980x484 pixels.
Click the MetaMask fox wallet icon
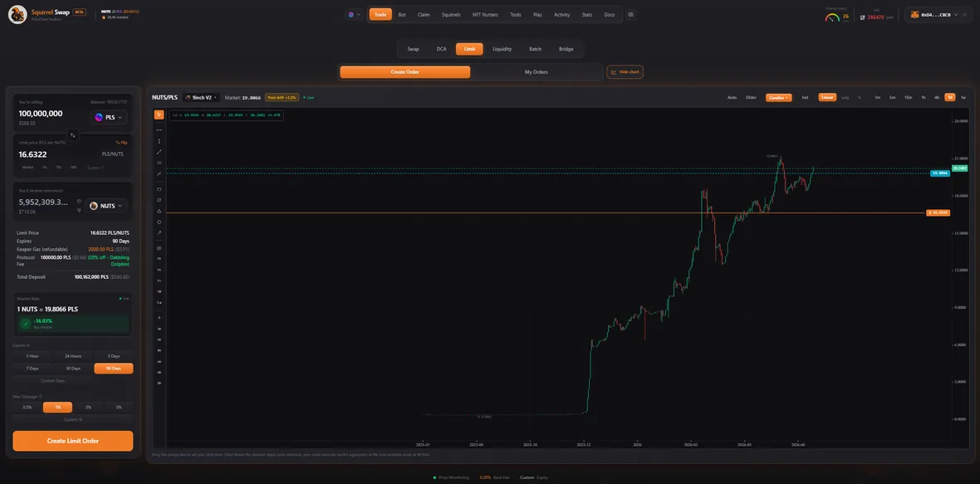pos(915,14)
